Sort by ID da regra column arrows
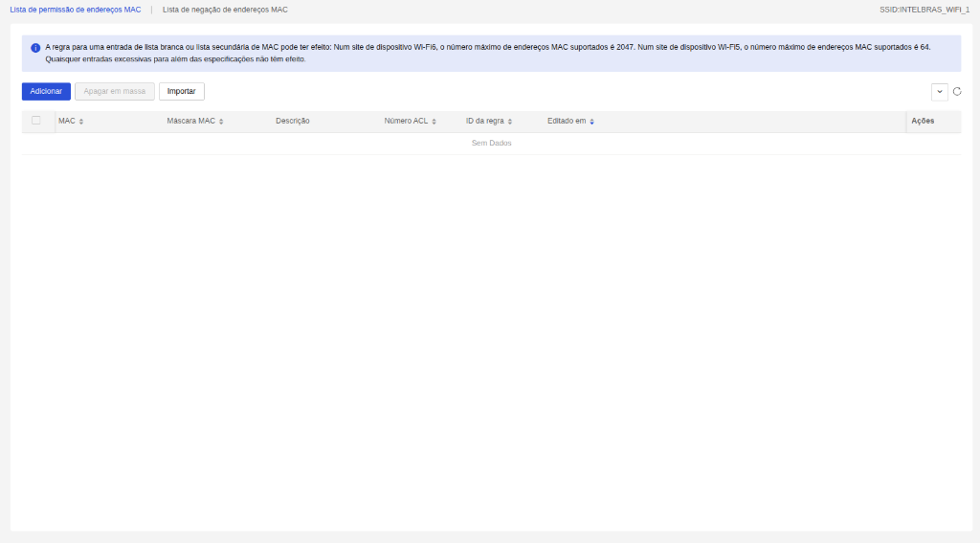Image resolution: width=980 pixels, height=543 pixels. click(x=510, y=122)
